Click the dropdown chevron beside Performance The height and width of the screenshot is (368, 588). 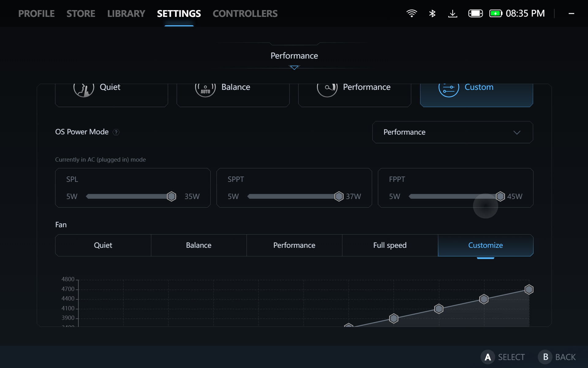pos(517,132)
